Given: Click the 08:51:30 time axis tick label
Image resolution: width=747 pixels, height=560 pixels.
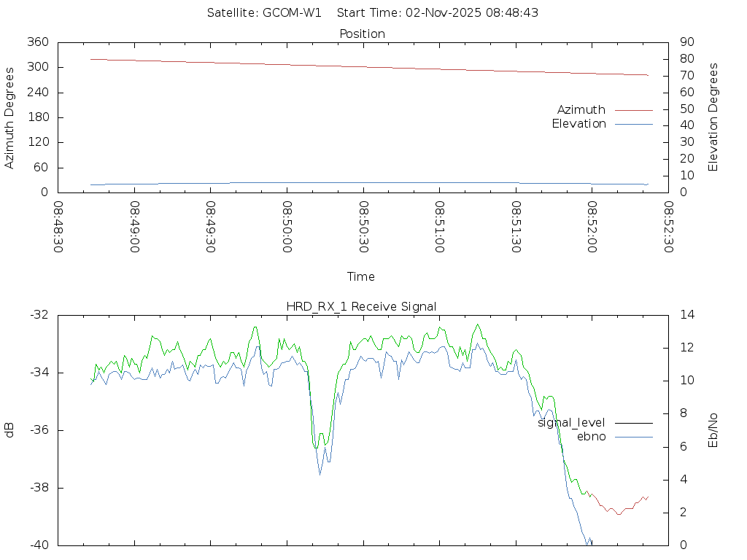Looking at the screenshot, I should click(516, 227).
